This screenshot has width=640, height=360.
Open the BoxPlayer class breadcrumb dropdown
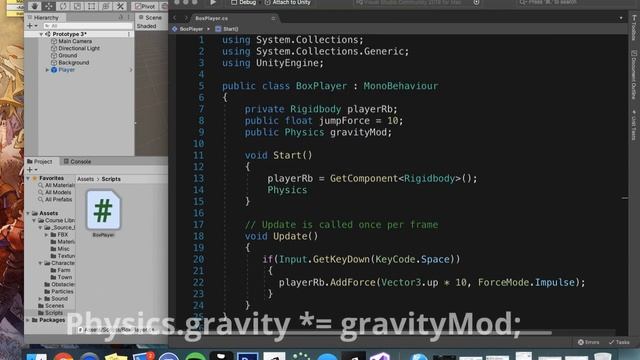pyautogui.click(x=191, y=29)
